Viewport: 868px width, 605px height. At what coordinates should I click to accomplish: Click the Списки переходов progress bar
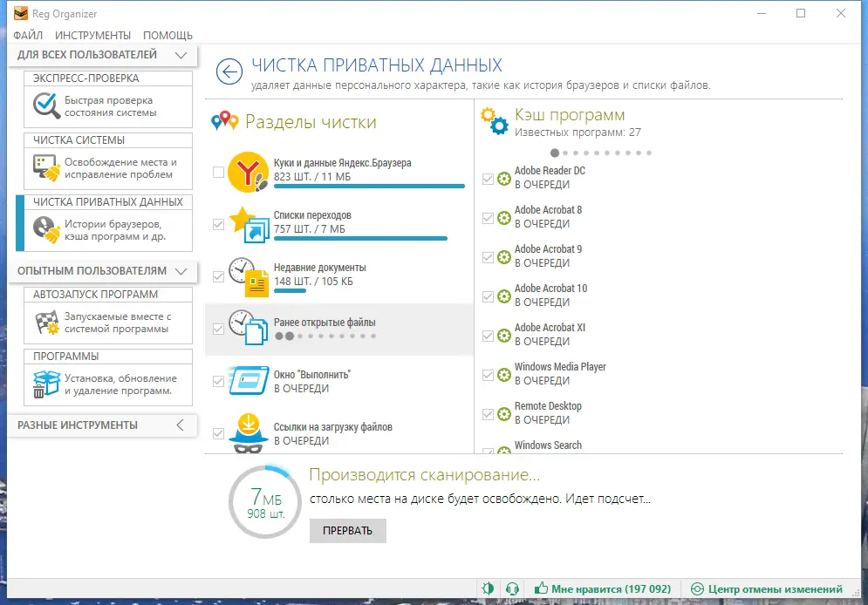click(x=360, y=238)
